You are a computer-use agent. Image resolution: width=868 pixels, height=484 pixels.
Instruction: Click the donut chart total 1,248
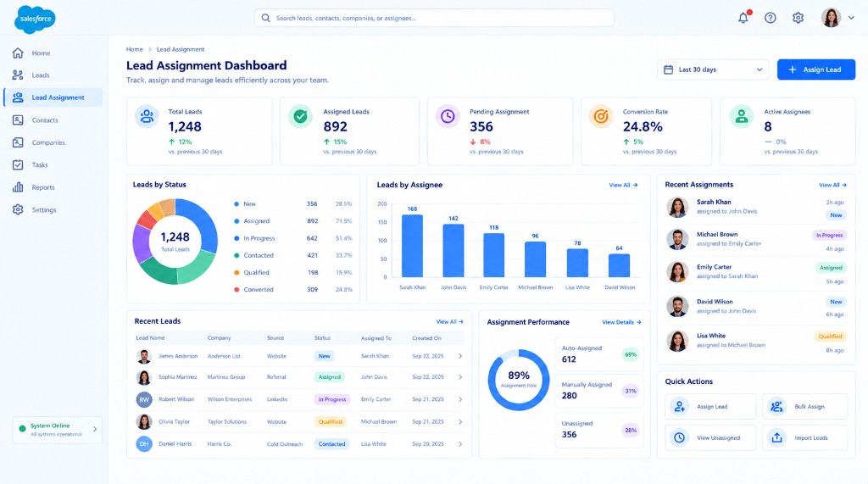pyautogui.click(x=175, y=237)
